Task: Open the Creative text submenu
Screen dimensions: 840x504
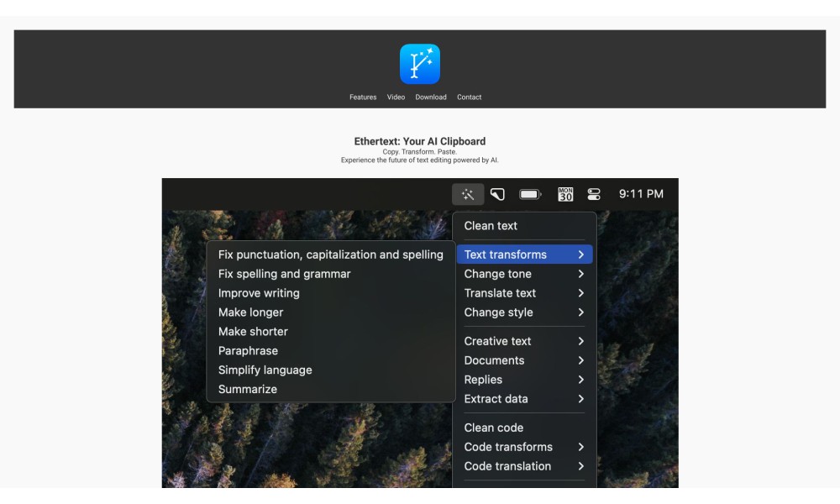Action: [524, 341]
